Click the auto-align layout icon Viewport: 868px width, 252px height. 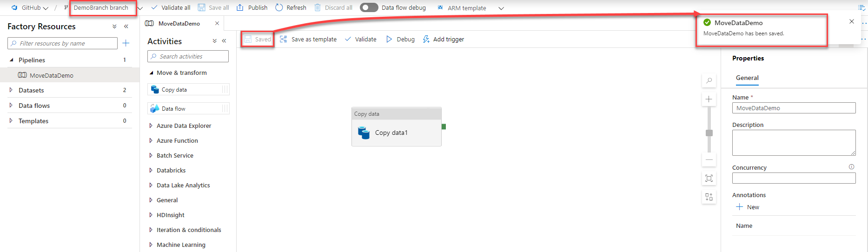pos(709,197)
